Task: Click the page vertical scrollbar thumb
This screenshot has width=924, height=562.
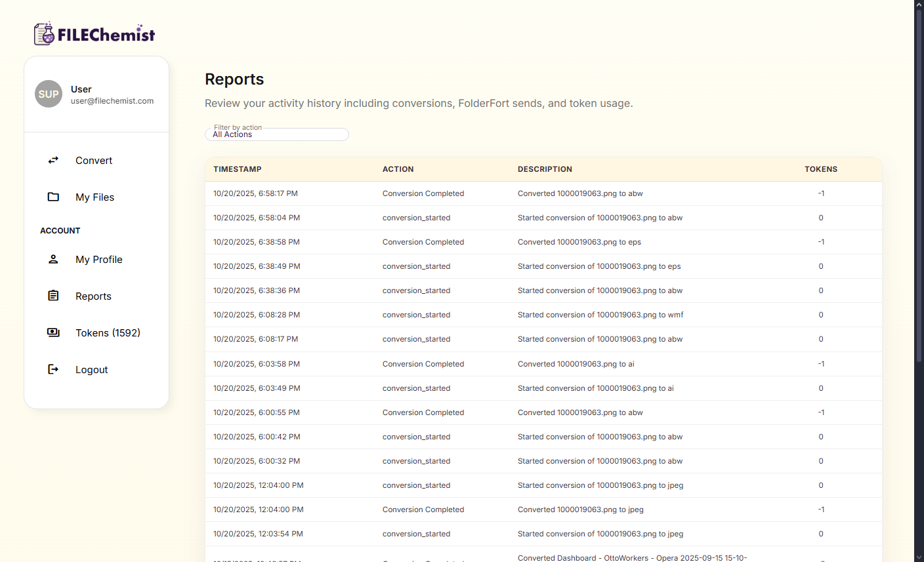Action: [x=919, y=184]
